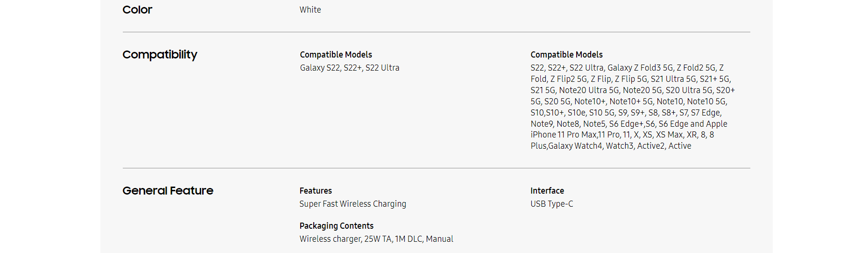Click the Galaxy Watch4, Watch3, Active2 line

click(x=611, y=146)
